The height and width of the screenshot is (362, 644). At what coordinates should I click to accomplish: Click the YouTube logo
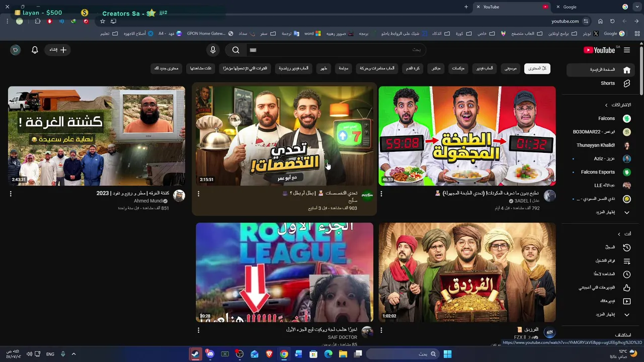[x=599, y=50]
